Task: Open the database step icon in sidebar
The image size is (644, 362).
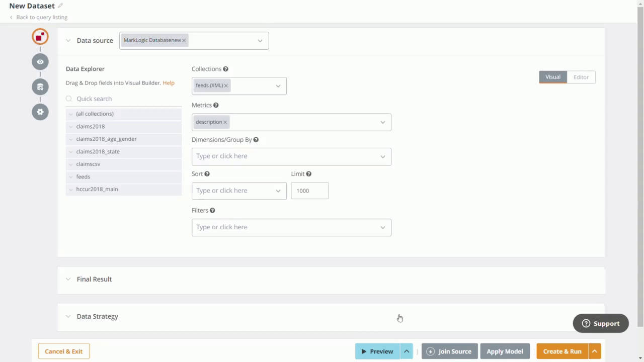Action: pos(40,87)
